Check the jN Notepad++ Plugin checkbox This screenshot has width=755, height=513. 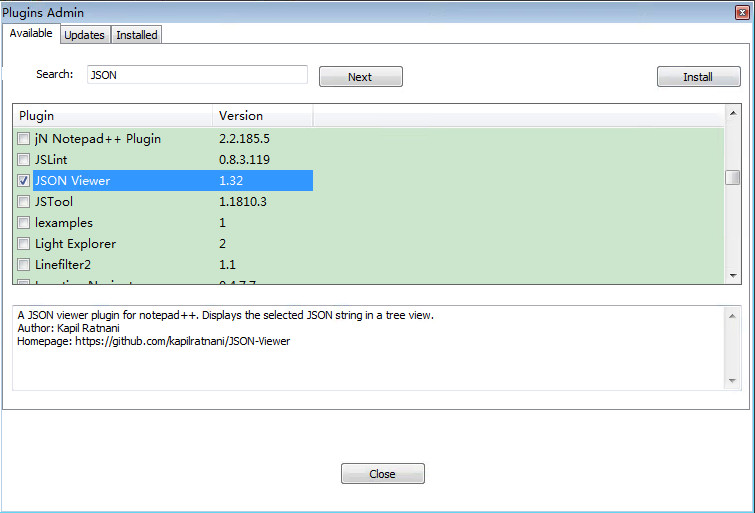pos(23,139)
